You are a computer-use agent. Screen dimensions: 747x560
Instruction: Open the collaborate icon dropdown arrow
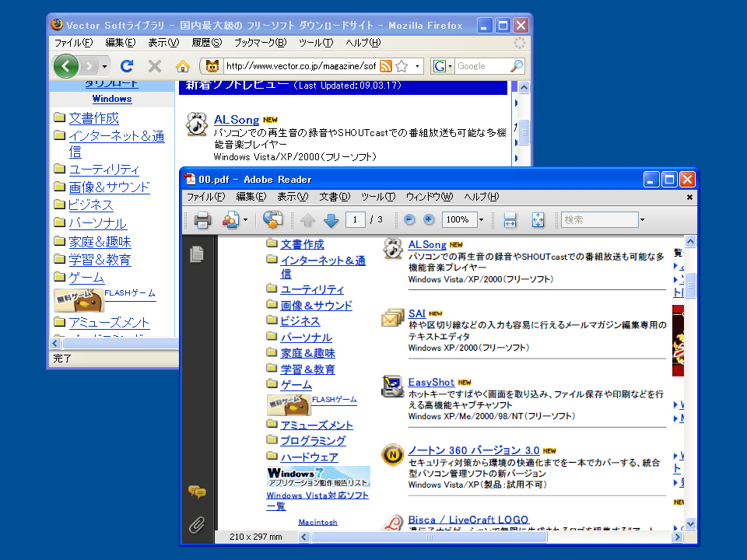tap(245, 220)
